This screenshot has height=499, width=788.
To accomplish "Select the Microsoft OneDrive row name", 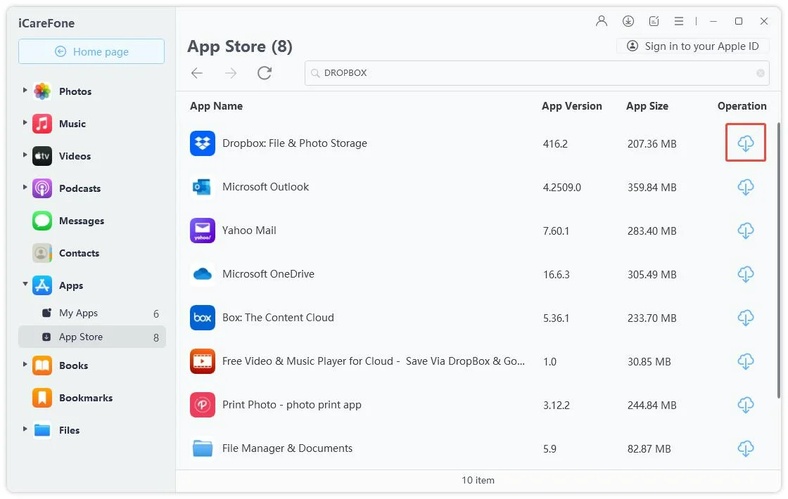I will (x=268, y=274).
